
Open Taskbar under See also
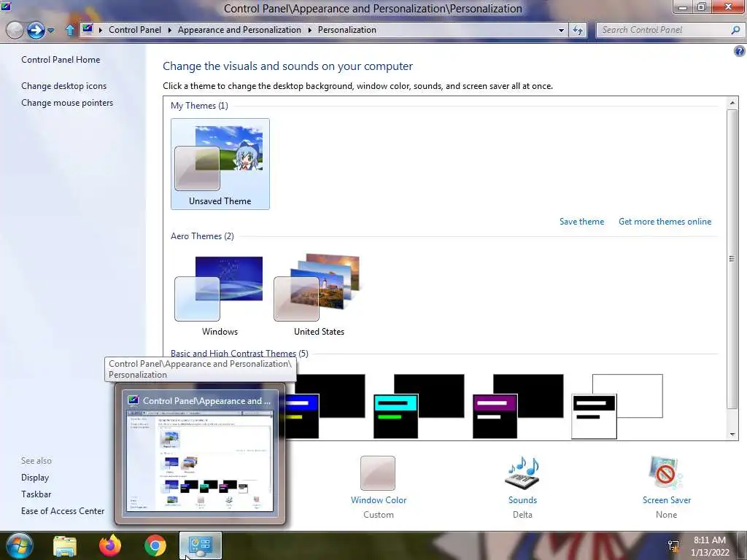click(36, 494)
